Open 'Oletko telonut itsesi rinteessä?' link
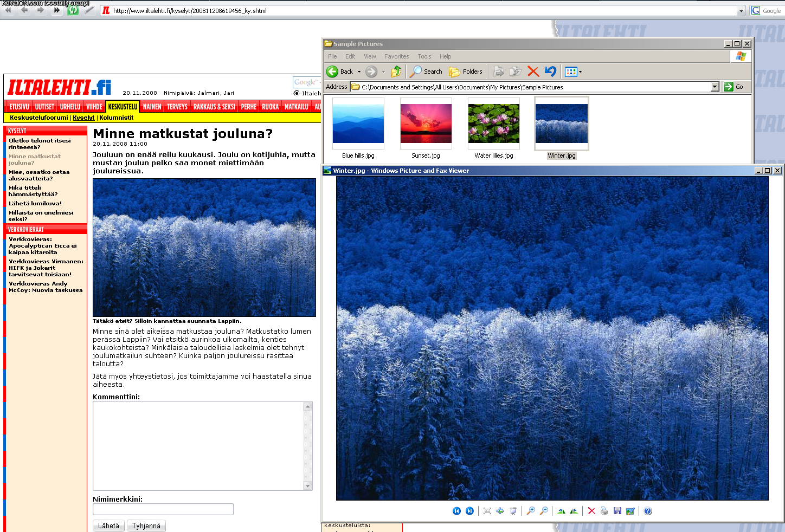The width and height of the screenshot is (785, 532). point(40,144)
